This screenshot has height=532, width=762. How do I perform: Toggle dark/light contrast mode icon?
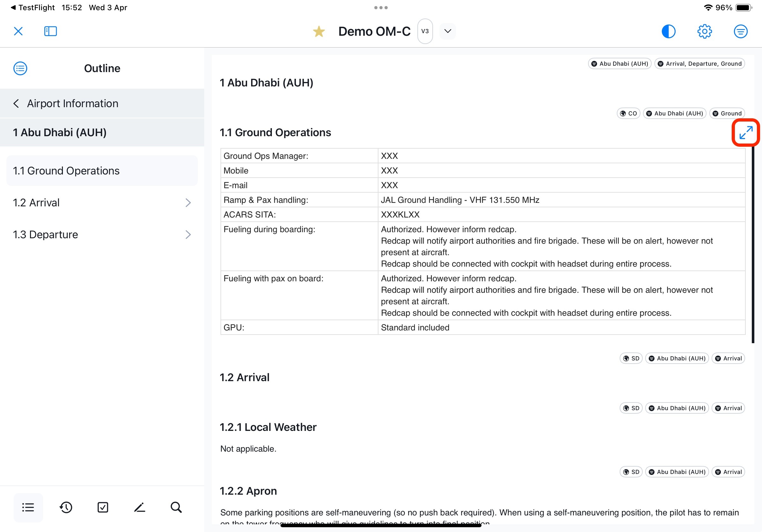click(x=668, y=31)
